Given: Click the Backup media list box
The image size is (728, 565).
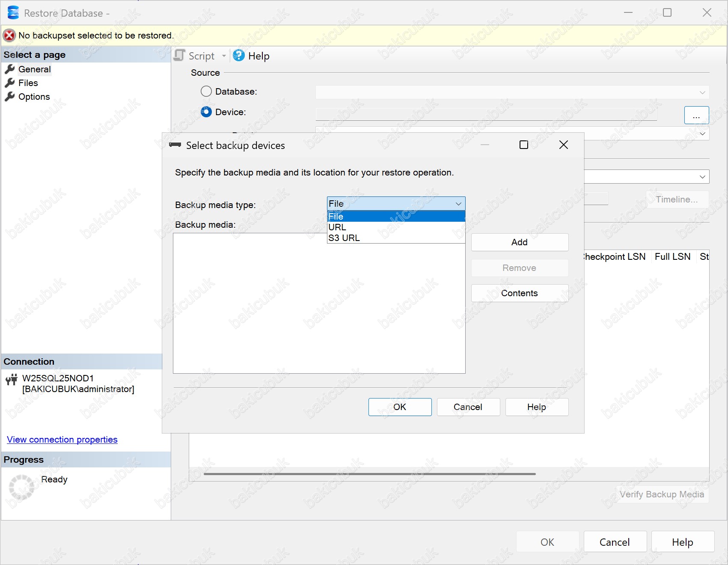Looking at the screenshot, I should pyautogui.click(x=319, y=308).
